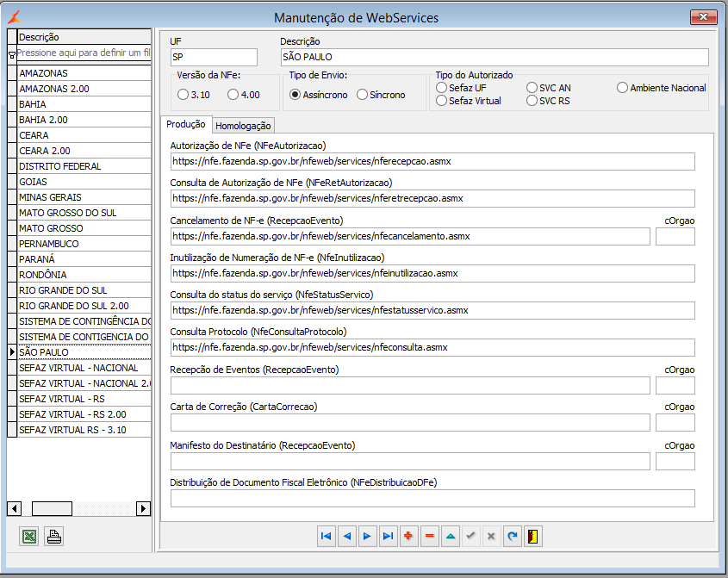Go to the first record
The height and width of the screenshot is (578, 728).
[x=326, y=536]
